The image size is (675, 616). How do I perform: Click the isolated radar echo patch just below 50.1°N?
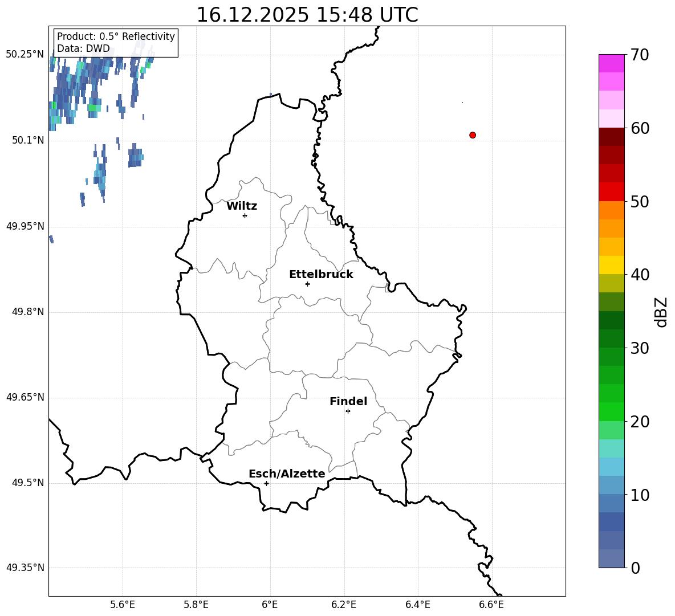pos(136,156)
